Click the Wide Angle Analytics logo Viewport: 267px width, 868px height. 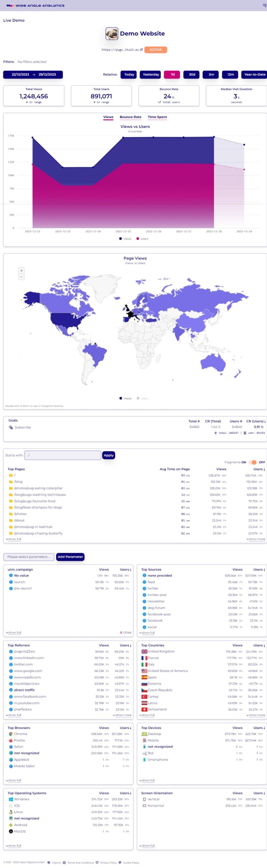tap(35, 5)
